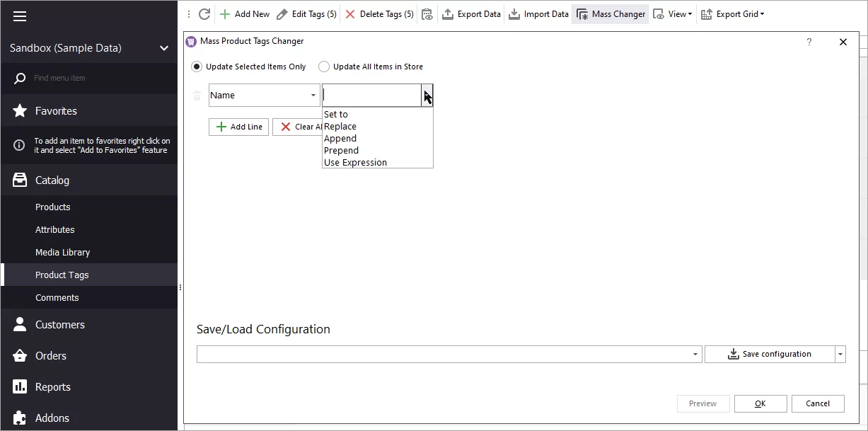Select Replace from the action list
Image resolution: width=868 pixels, height=431 pixels.
tap(340, 126)
